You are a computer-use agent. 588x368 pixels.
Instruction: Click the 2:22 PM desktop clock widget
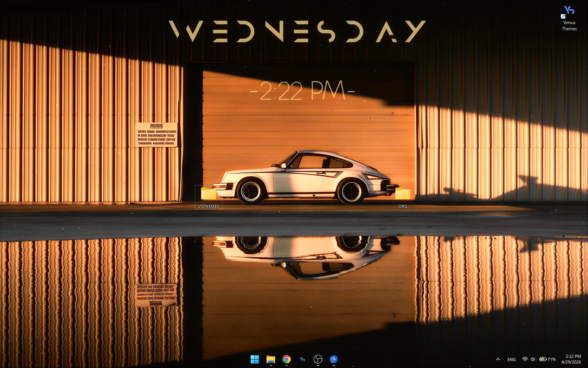(x=302, y=90)
